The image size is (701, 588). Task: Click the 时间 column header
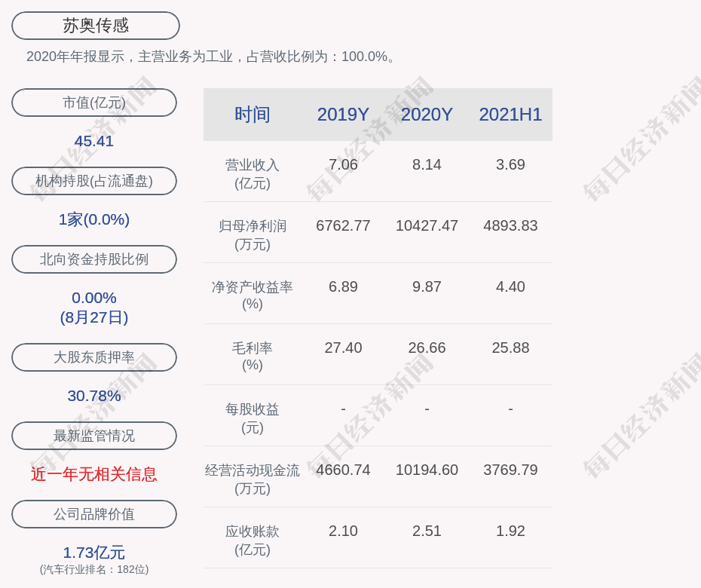253,115
